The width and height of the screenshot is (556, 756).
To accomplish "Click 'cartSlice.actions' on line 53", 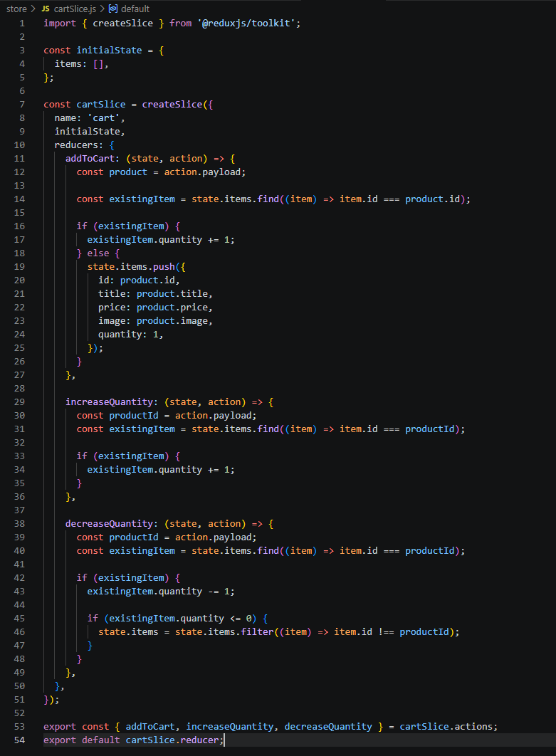I will (446, 726).
